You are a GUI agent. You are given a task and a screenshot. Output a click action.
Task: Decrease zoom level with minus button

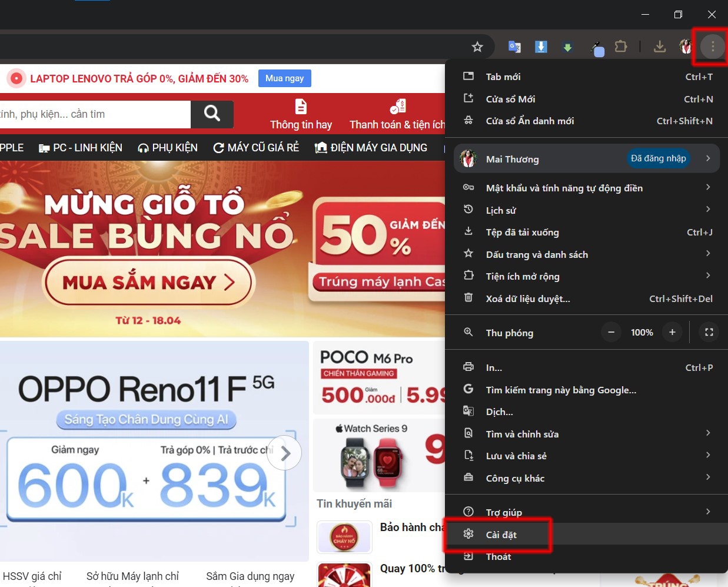[611, 333]
